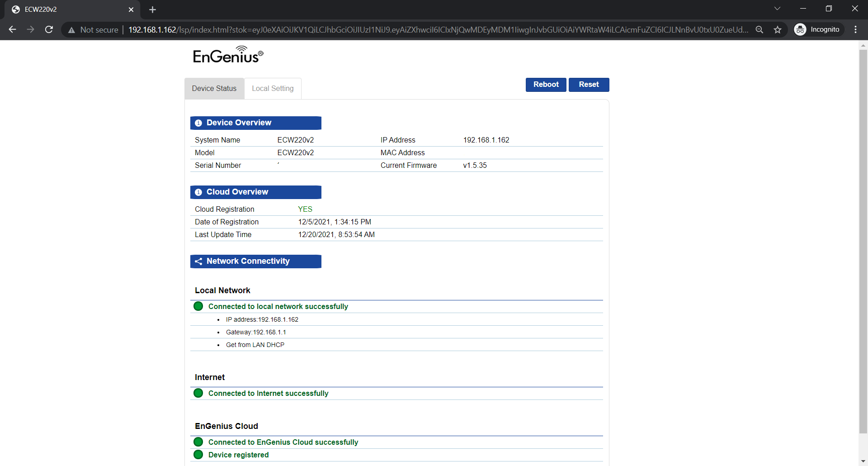Click 'Connected to local network successfully' text
The image size is (868, 466).
[x=278, y=307]
